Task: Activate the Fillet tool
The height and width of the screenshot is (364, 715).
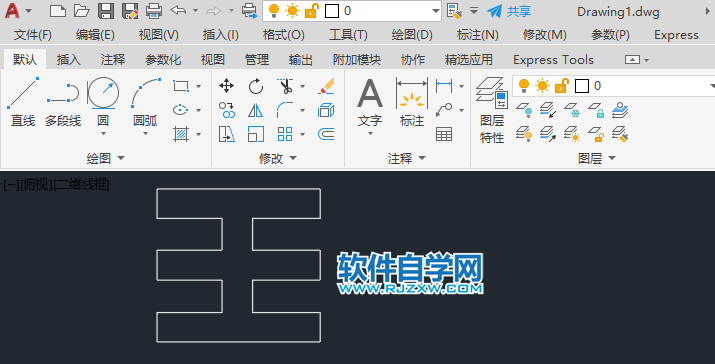Action: [285, 110]
